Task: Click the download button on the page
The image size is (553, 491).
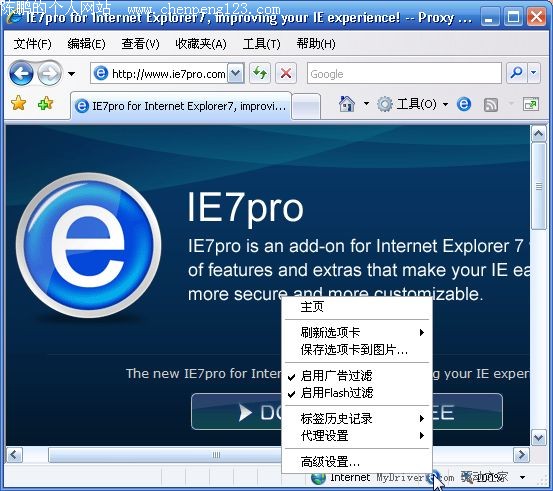Action: 347,412
